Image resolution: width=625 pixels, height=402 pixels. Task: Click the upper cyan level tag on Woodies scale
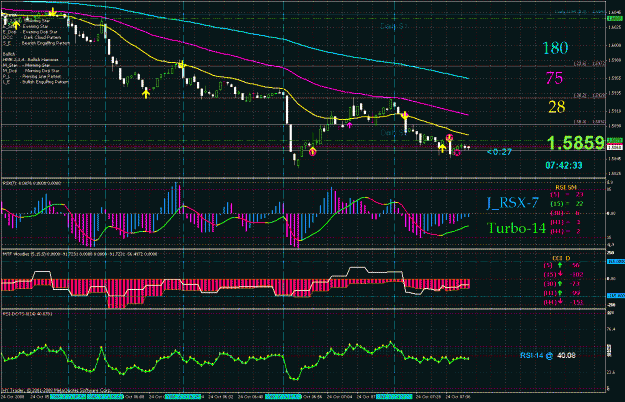point(615,262)
